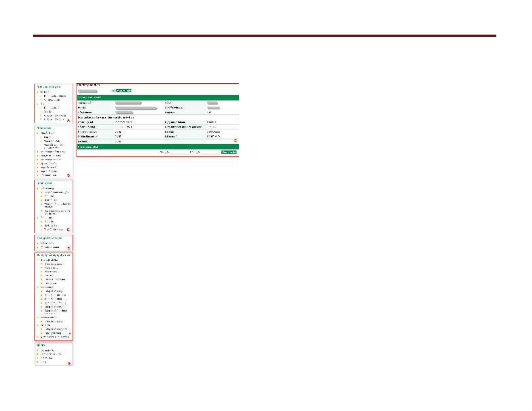Select the lower green section header above date fields
This screenshot has width=532, height=411.
[x=158, y=147]
